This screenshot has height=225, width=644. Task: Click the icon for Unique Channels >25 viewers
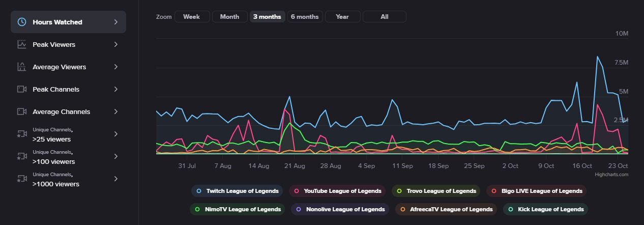(x=22, y=134)
